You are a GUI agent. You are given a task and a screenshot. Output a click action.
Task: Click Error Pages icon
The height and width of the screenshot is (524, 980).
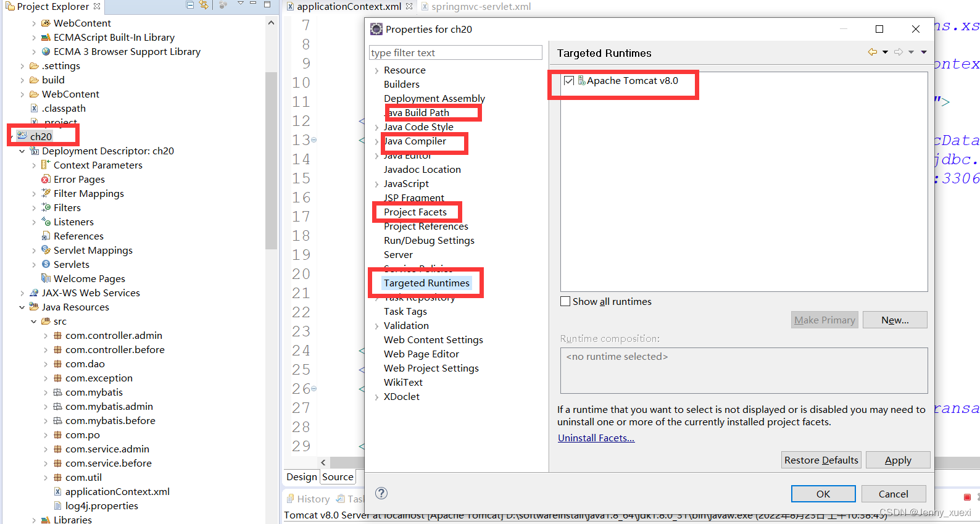point(46,179)
